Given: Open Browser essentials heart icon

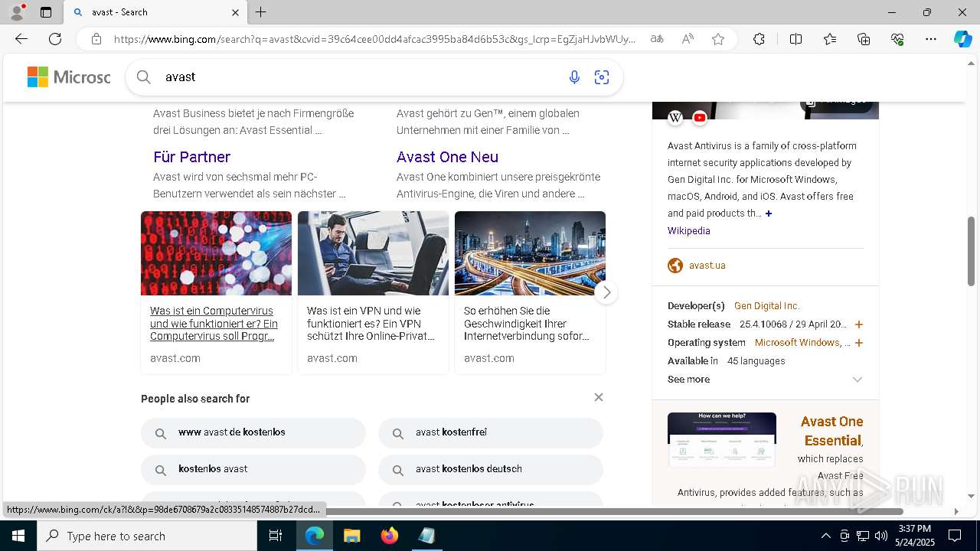Looking at the screenshot, I should click(897, 39).
